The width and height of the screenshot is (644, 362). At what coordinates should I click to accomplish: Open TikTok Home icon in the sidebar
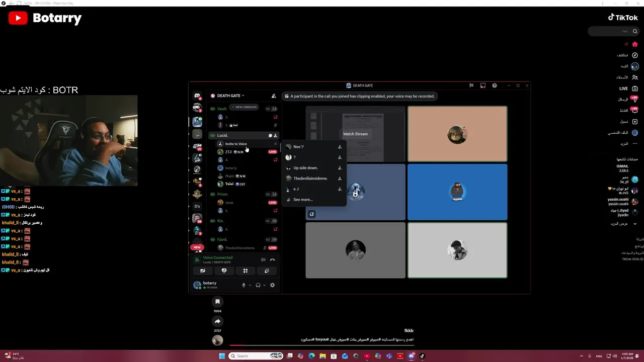[635, 44]
